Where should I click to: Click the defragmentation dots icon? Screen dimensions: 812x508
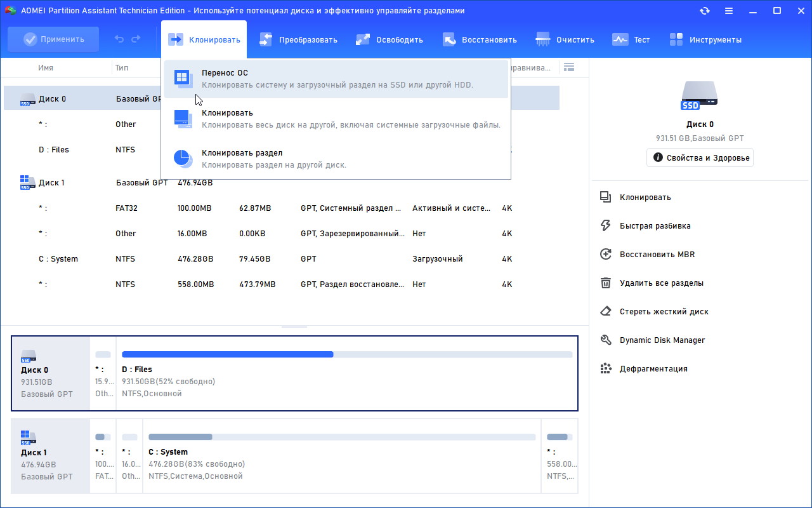[606, 369]
